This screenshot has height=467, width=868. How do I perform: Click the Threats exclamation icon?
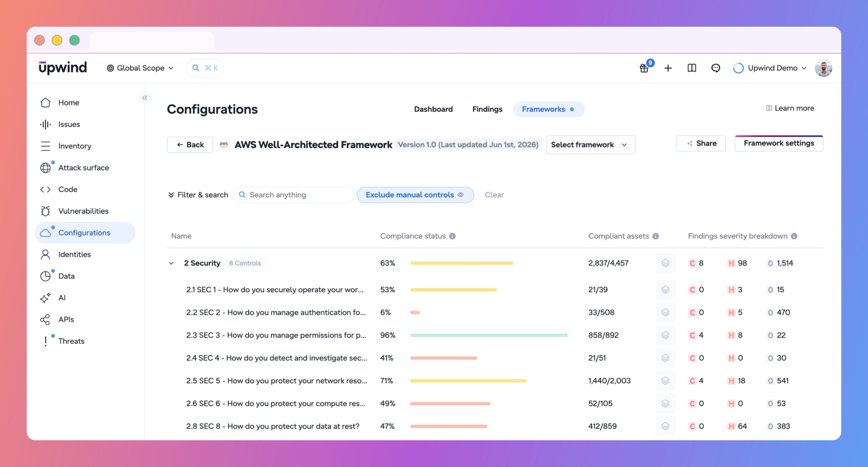tap(45, 341)
